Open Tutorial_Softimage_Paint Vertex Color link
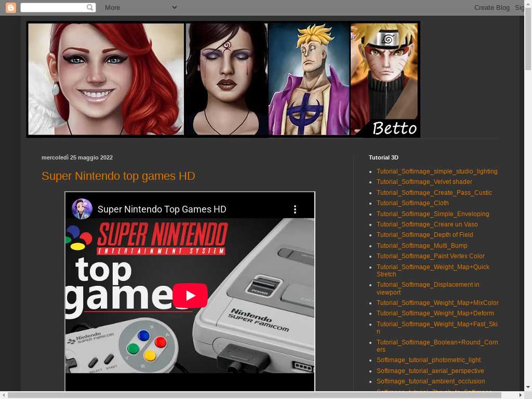 [430, 256]
